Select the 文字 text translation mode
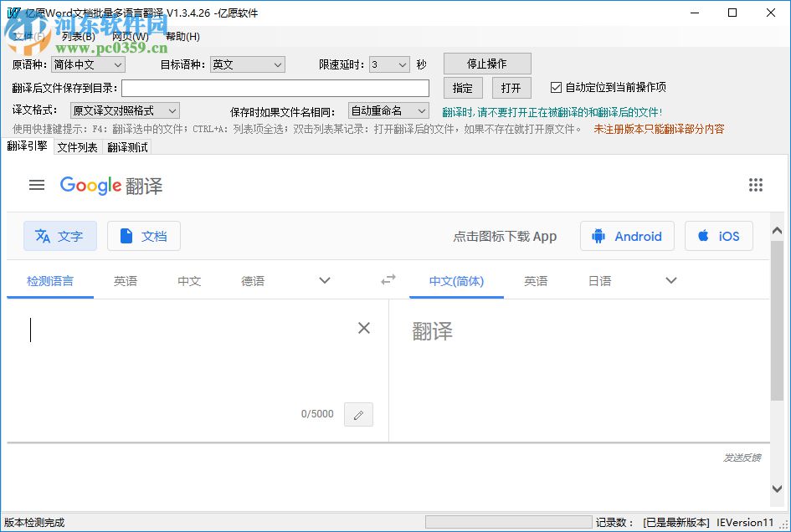Screen dimensions: 791x532 tap(59, 236)
